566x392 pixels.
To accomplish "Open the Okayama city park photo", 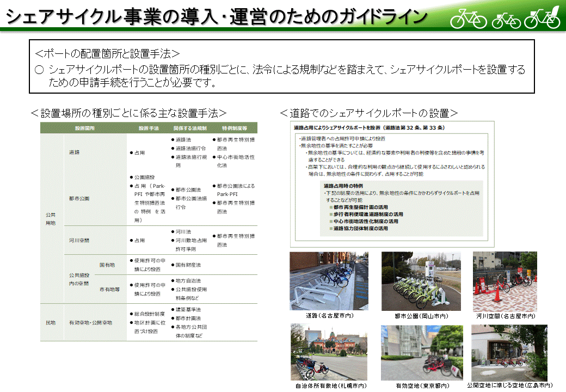I will coord(421,281).
